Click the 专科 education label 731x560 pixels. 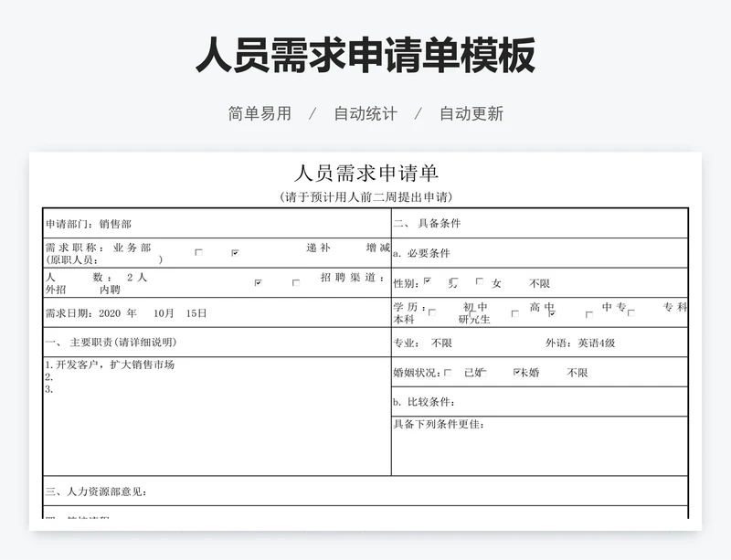675,307
